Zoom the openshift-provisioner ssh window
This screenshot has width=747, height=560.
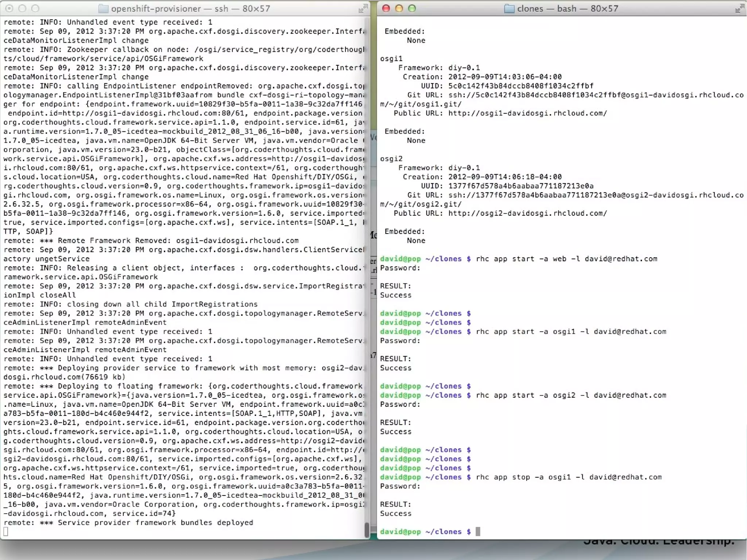[x=35, y=8]
